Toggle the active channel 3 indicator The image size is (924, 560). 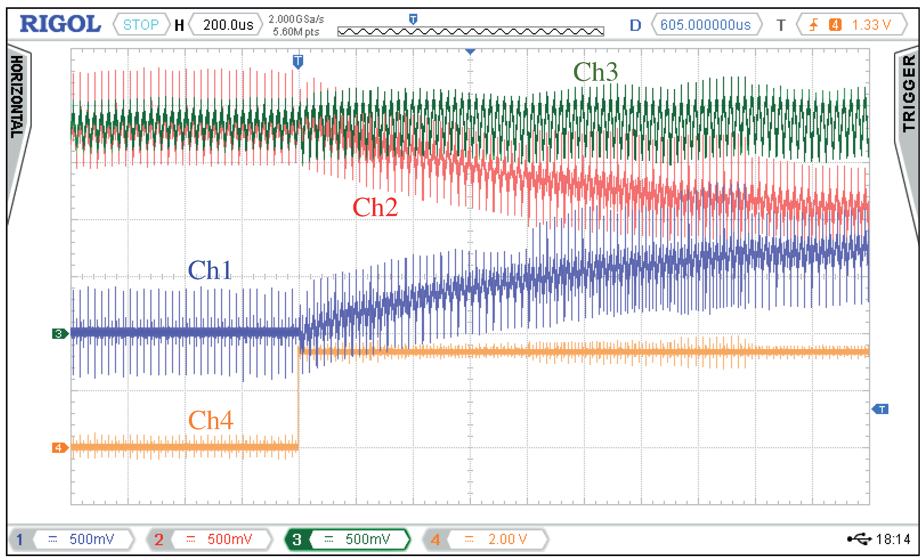[x=347, y=539]
